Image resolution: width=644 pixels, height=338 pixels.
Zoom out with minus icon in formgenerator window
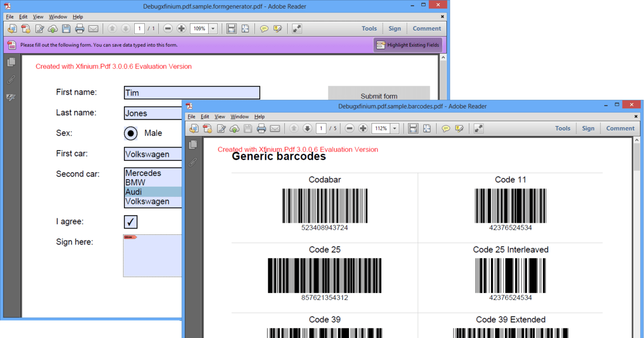click(168, 28)
